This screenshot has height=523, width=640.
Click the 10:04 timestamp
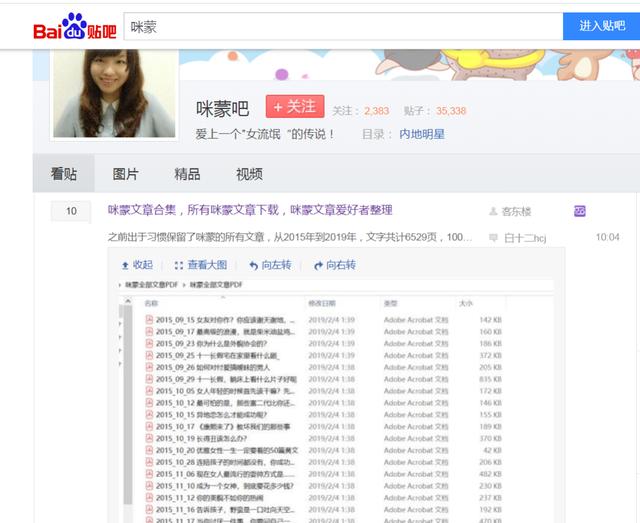coord(607,237)
